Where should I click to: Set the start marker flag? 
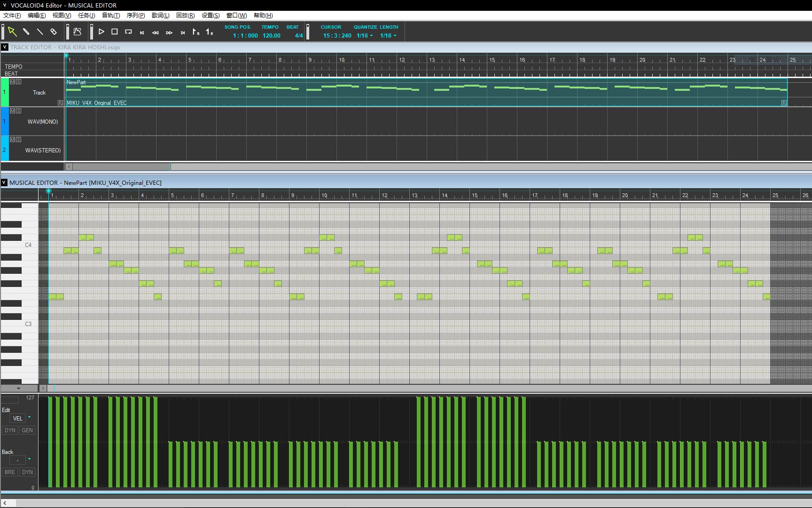point(196,32)
